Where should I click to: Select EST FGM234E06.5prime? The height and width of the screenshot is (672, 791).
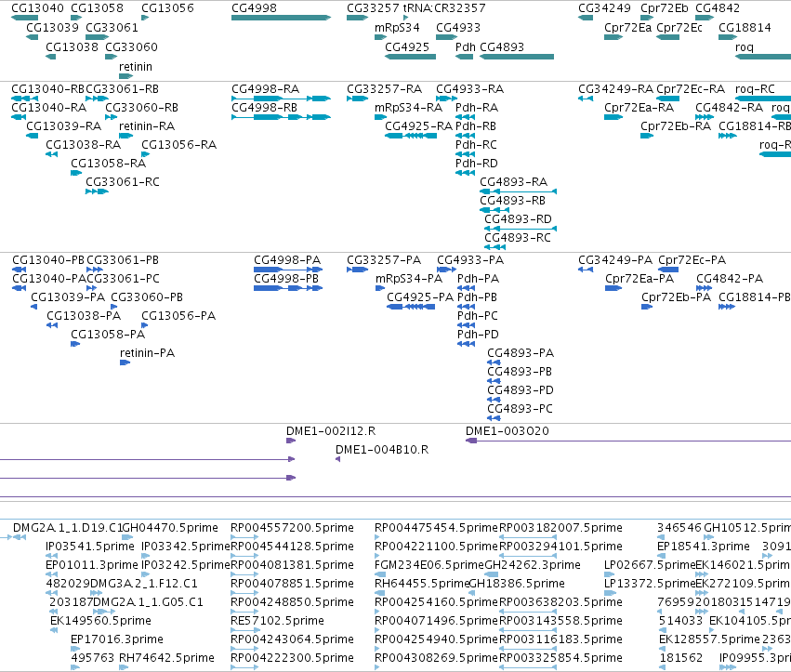pos(380,574)
